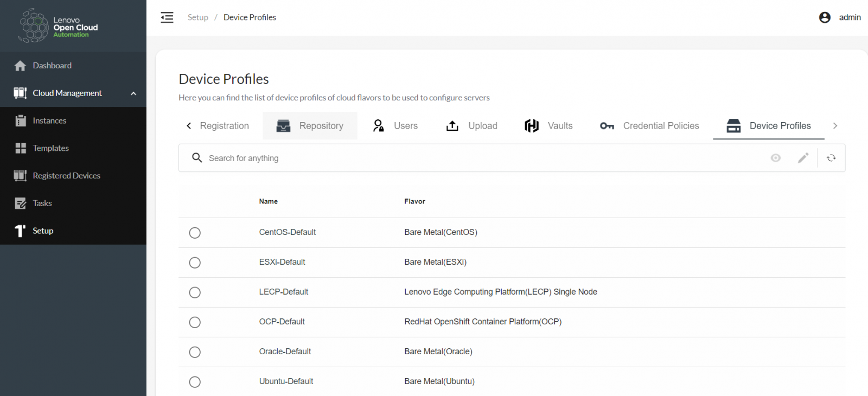The width and height of the screenshot is (868, 396).
Task: Click the Repository tab icon
Action: click(x=284, y=126)
